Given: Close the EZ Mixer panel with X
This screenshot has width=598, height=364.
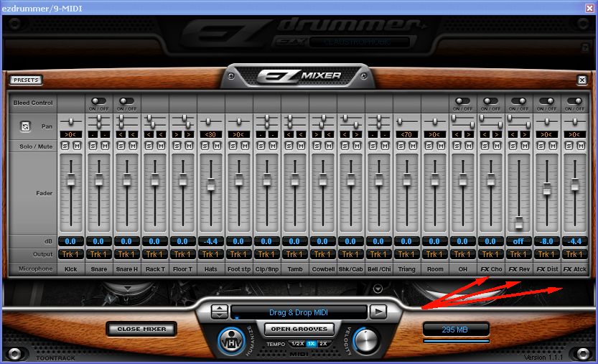Looking at the screenshot, I should [x=582, y=80].
